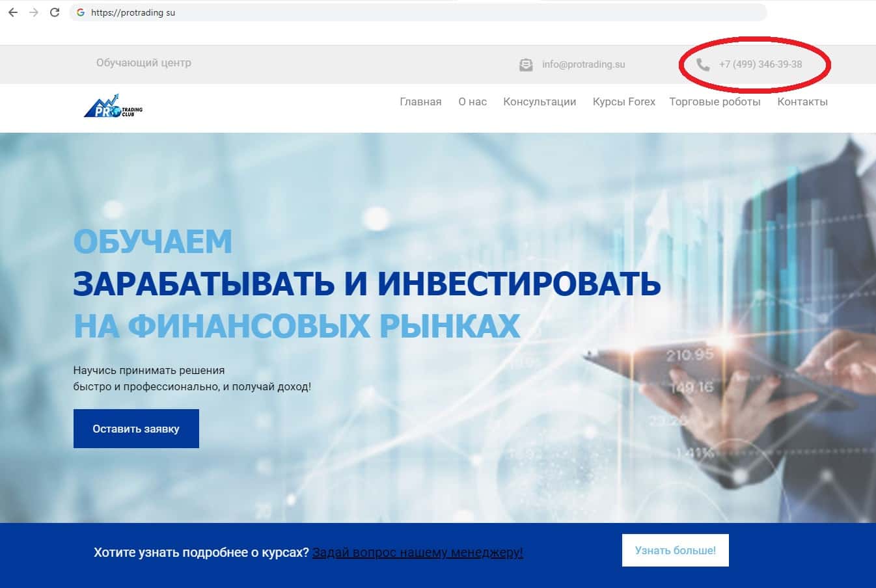This screenshot has height=588, width=876.
Task: Click the info@protrading.su email link
Action: (x=584, y=64)
